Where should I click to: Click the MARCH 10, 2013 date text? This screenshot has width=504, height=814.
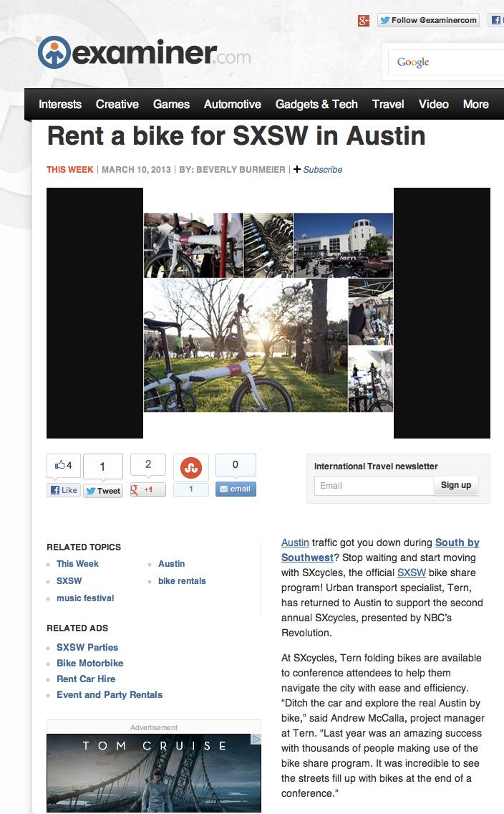click(136, 170)
